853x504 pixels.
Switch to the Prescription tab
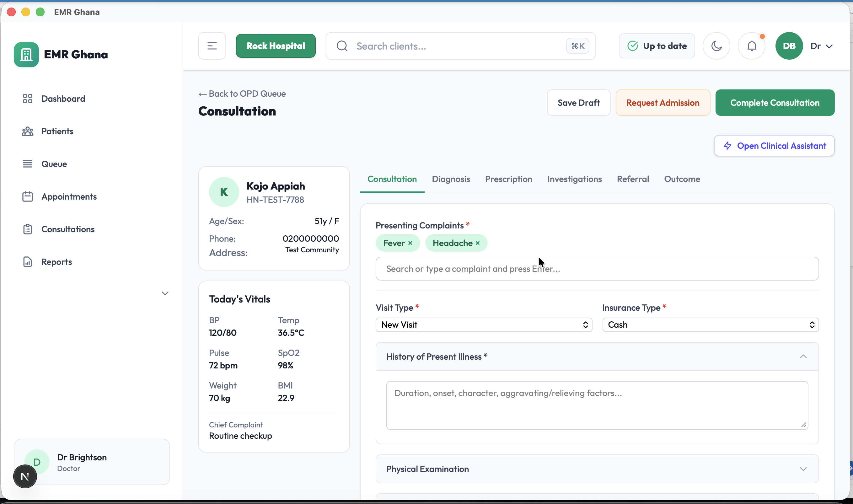point(508,179)
